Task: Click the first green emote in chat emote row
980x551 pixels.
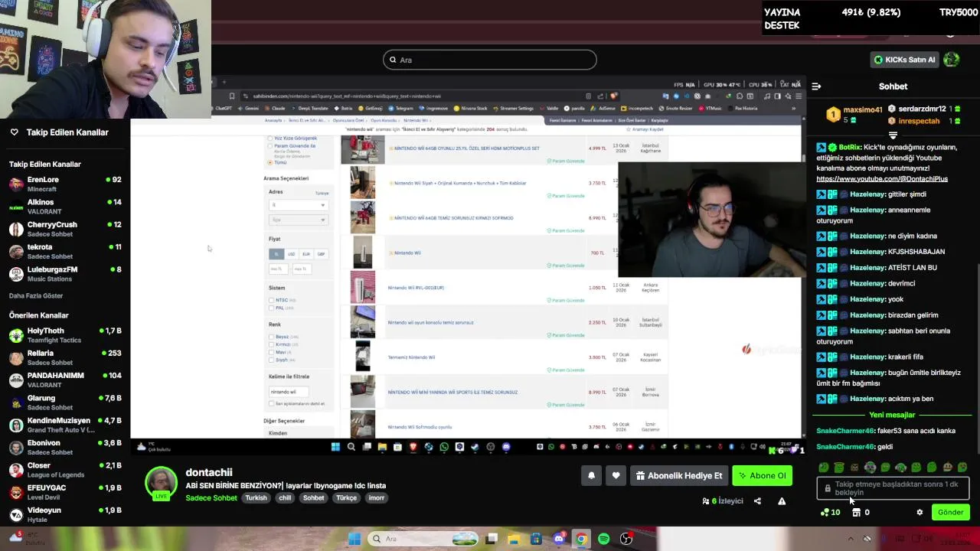Action: (x=824, y=468)
